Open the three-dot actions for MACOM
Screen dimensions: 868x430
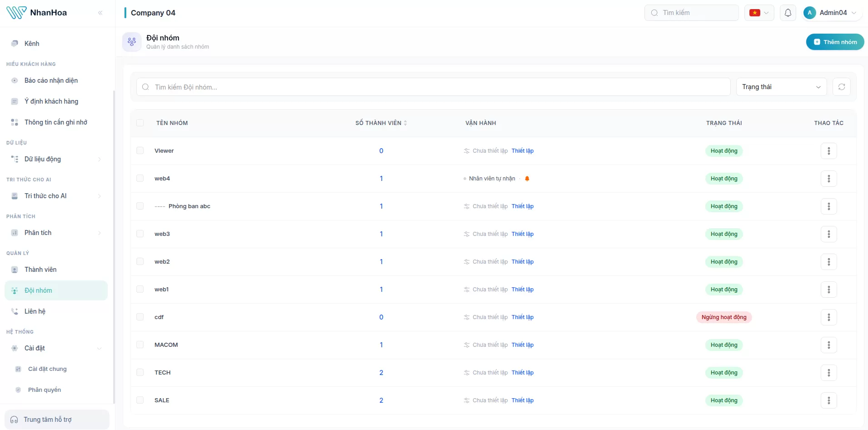coord(829,345)
